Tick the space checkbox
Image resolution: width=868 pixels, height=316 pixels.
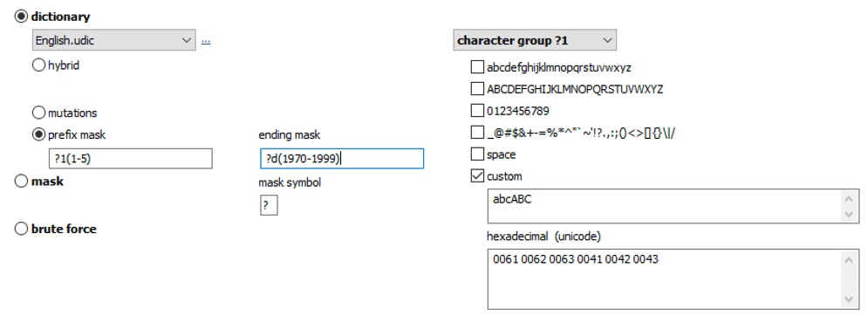click(476, 155)
